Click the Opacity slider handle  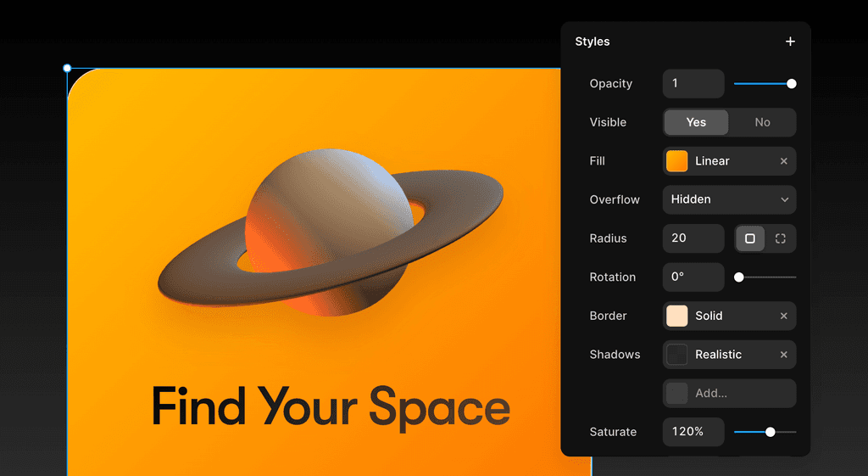point(792,84)
